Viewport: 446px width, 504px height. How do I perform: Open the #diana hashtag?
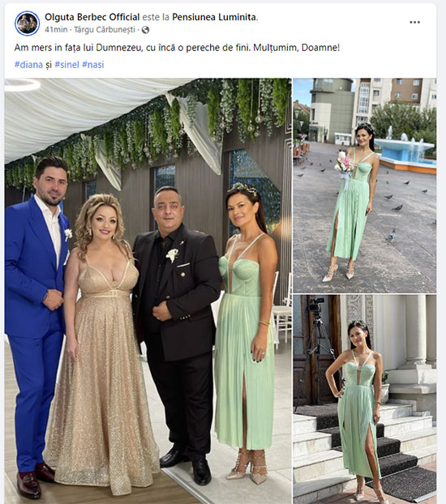tap(28, 65)
